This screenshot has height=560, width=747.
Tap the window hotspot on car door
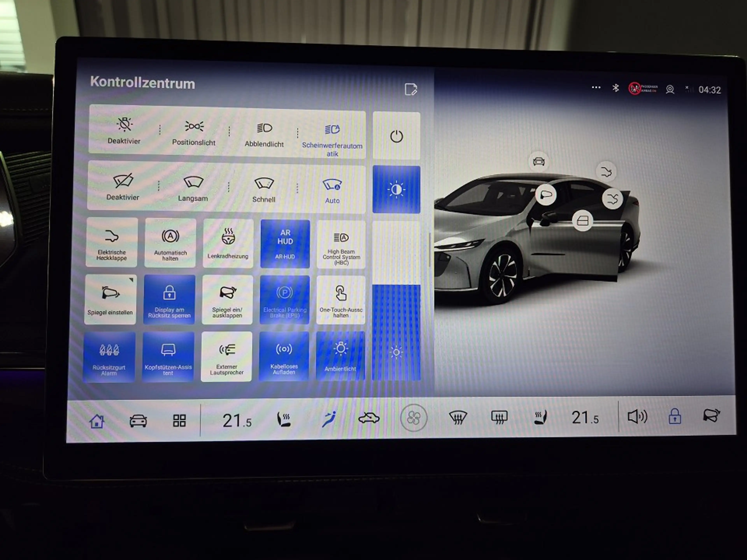point(583,221)
